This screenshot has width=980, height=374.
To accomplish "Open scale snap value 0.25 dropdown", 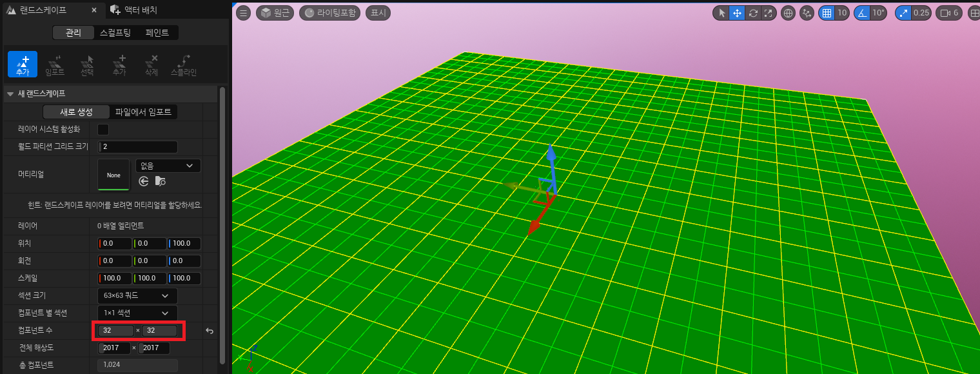I will click(922, 13).
